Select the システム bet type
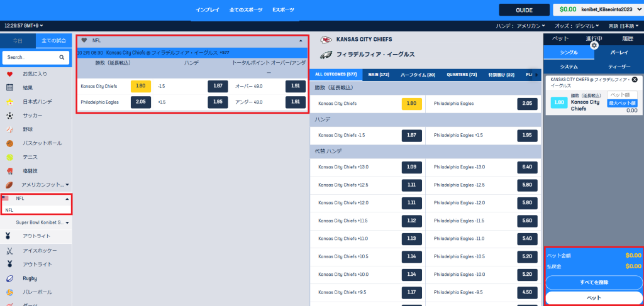Screen dimensions: 644x306 (569, 67)
